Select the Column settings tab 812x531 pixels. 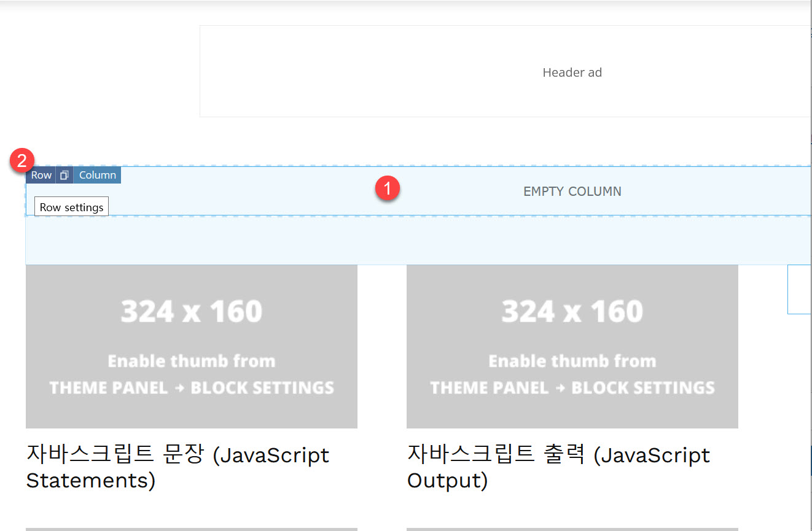[x=97, y=175]
